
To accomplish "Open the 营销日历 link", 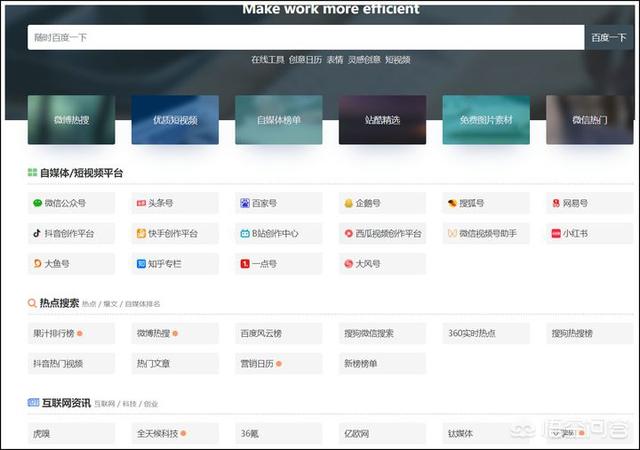I will click(279, 363).
